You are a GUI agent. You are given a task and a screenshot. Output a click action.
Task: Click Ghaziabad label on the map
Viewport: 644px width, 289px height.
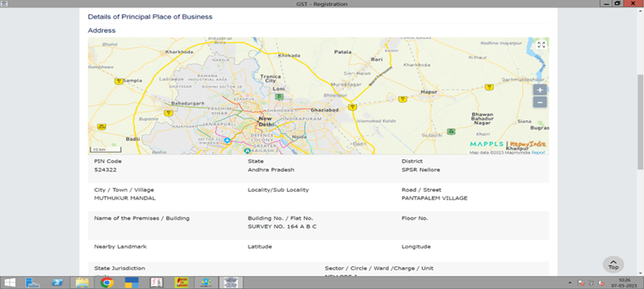click(325, 110)
